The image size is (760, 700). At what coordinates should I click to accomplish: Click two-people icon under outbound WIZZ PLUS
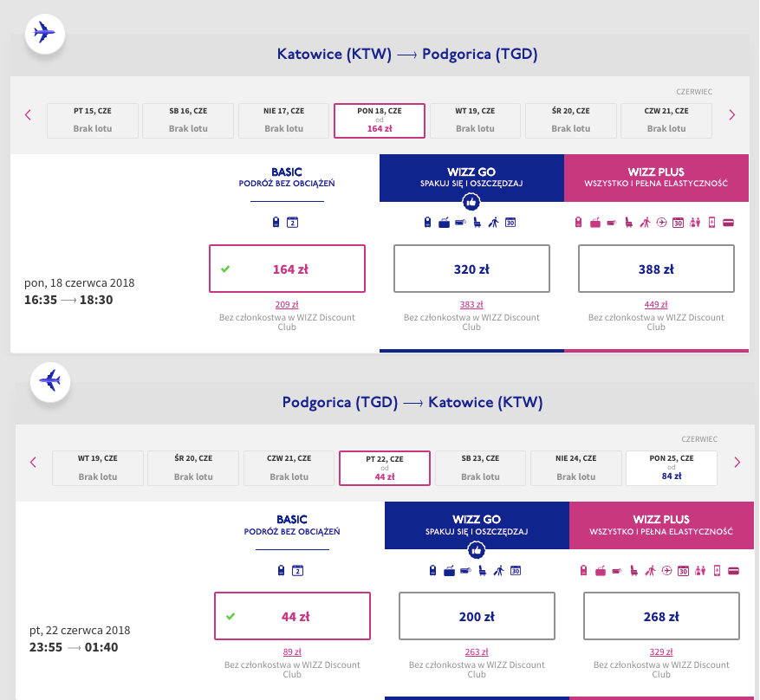695,223
